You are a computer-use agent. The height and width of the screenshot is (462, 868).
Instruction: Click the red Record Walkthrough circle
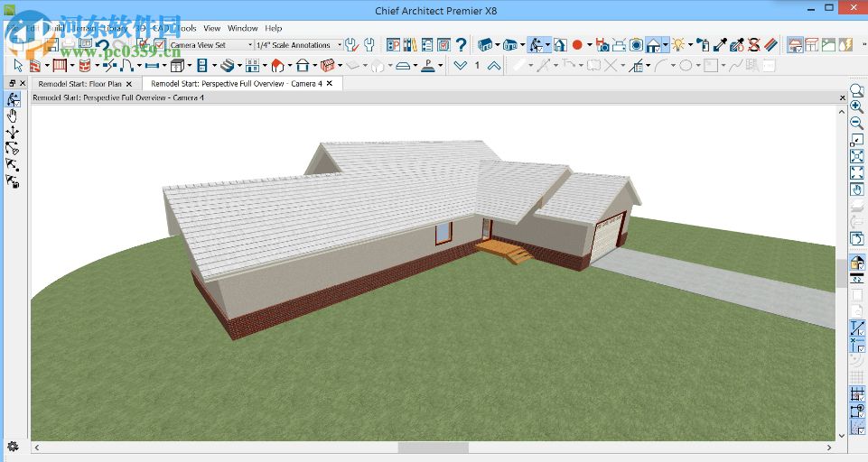[x=577, y=45]
